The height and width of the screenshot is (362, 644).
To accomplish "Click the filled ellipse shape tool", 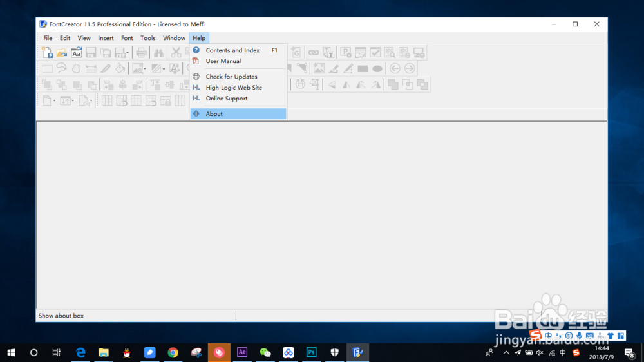I will click(x=377, y=69).
